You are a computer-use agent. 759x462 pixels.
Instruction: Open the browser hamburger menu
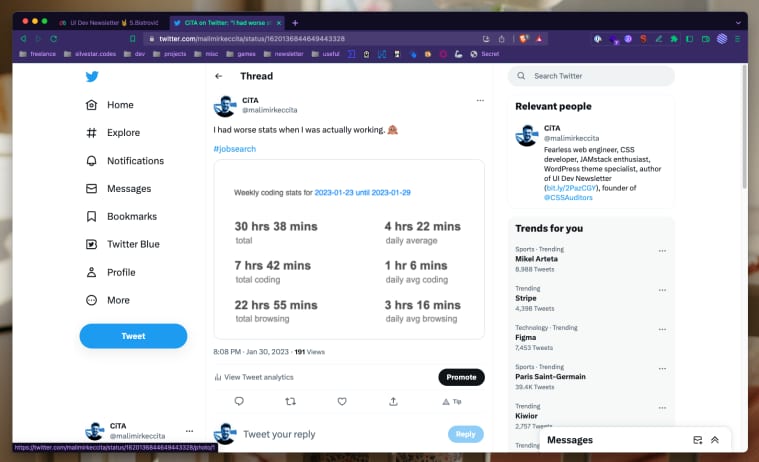click(x=738, y=39)
